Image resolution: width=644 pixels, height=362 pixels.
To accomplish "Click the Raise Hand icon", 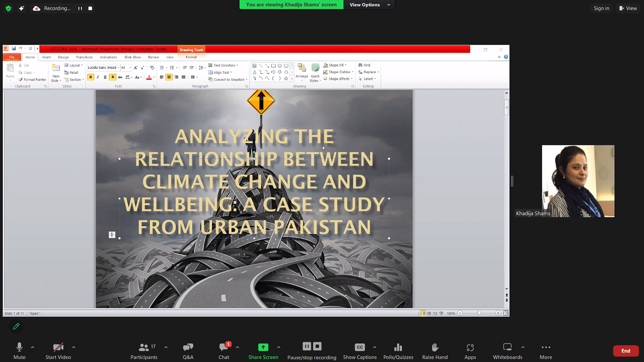I will tap(435, 348).
